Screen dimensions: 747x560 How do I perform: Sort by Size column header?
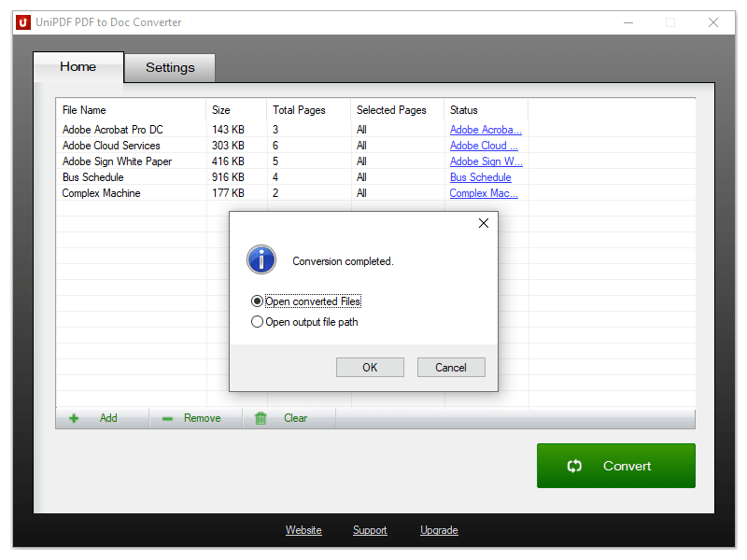pyautogui.click(x=236, y=110)
